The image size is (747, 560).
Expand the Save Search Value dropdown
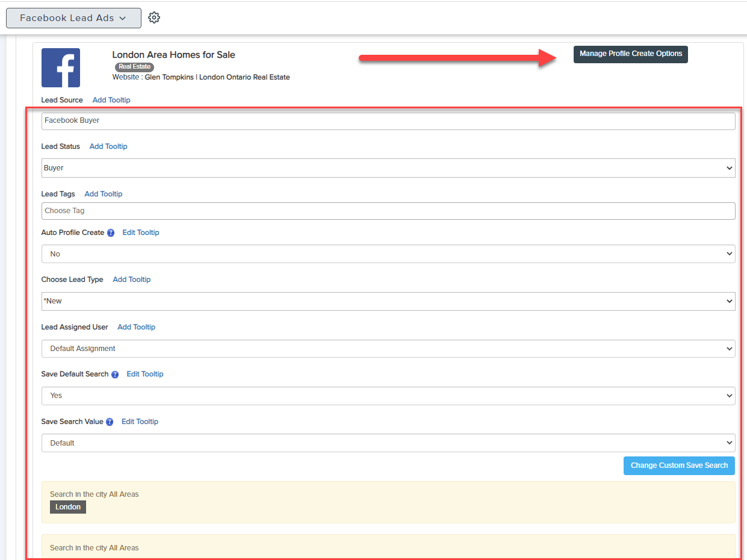pos(388,443)
